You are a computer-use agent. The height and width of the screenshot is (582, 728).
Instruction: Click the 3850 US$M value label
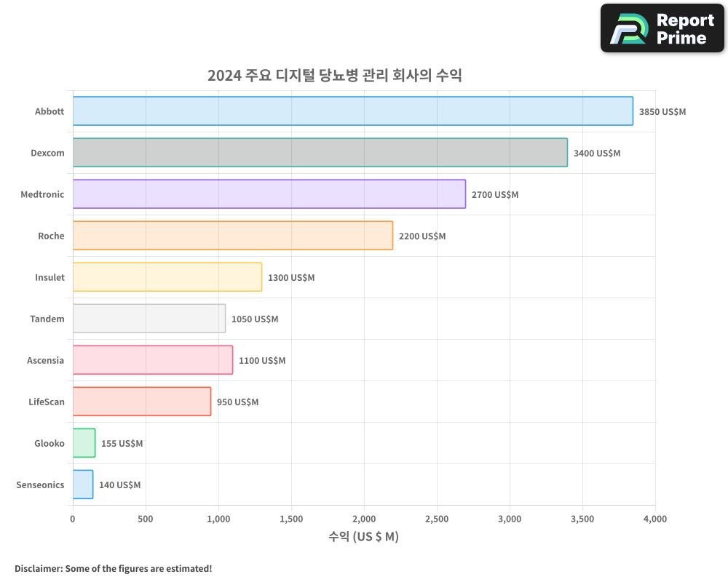click(x=662, y=111)
